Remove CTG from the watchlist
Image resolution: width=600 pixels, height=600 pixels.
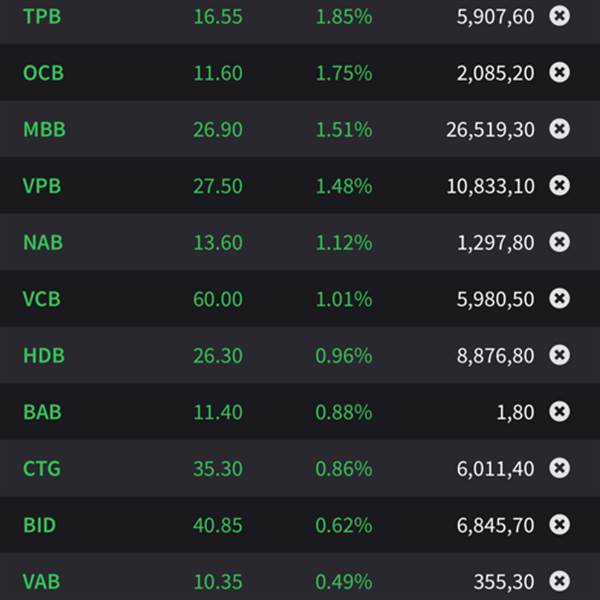(x=560, y=468)
